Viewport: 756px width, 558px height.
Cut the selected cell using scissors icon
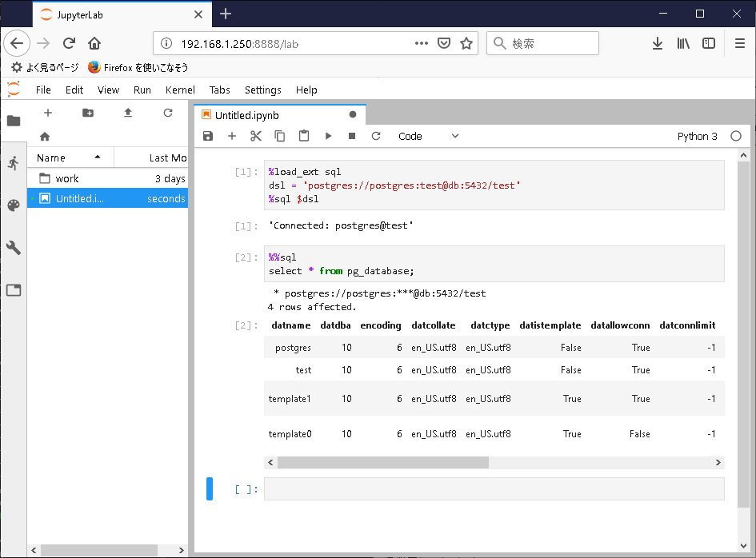[256, 136]
